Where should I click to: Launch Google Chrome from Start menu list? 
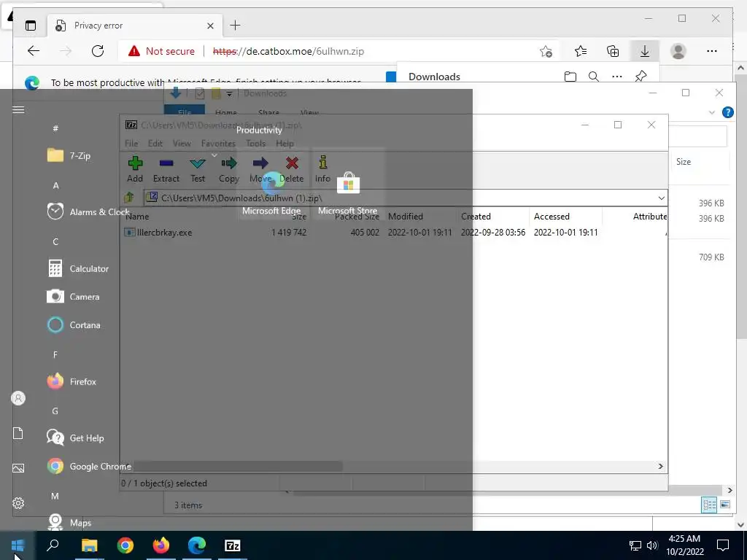[89, 466]
